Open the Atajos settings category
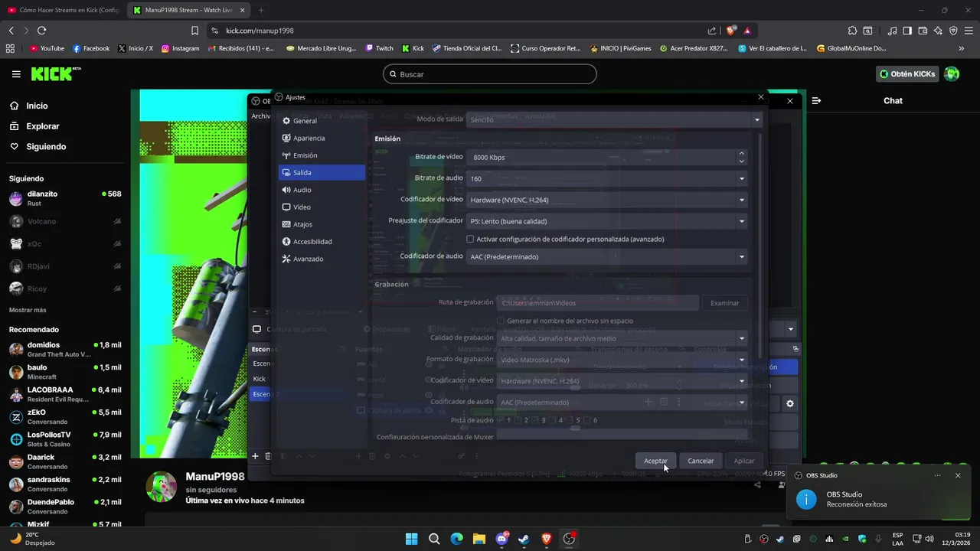Image resolution: width=980 pixels, height=551 pixels. pos(322,224)
